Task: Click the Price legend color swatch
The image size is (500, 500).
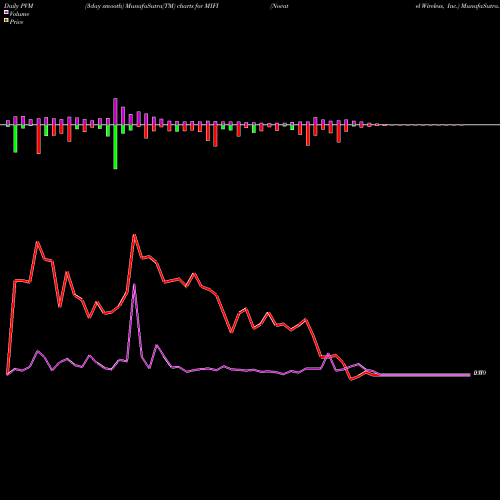Action: point(6,21)
